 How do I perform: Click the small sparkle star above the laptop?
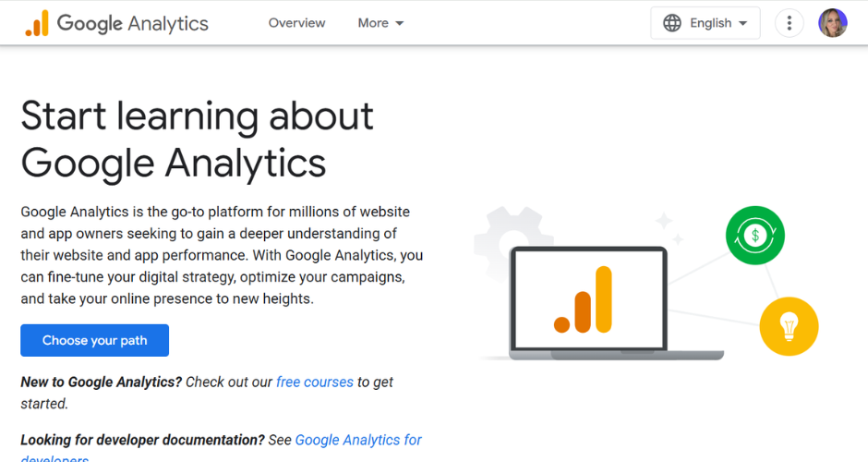point(663,221)
